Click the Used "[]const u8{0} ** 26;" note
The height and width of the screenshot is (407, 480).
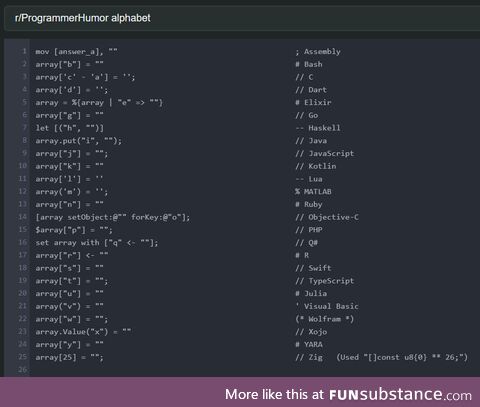[402, 357]
